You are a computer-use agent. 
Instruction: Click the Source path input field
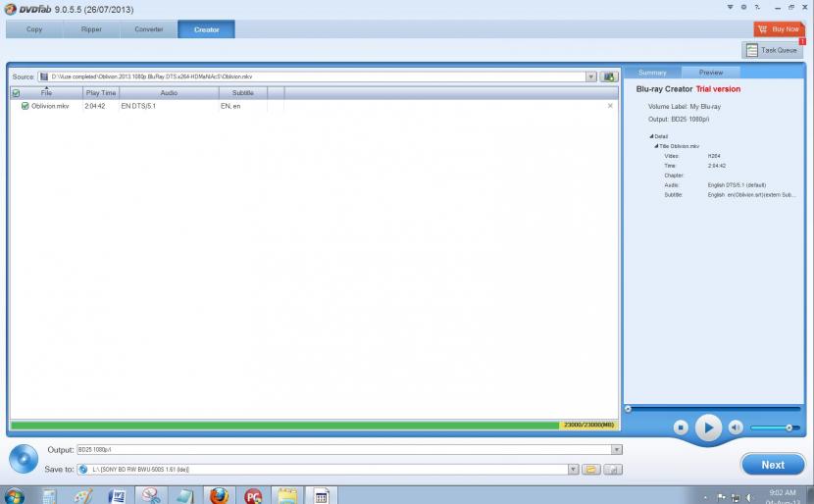pyautogui.click(x=312, y=76)
